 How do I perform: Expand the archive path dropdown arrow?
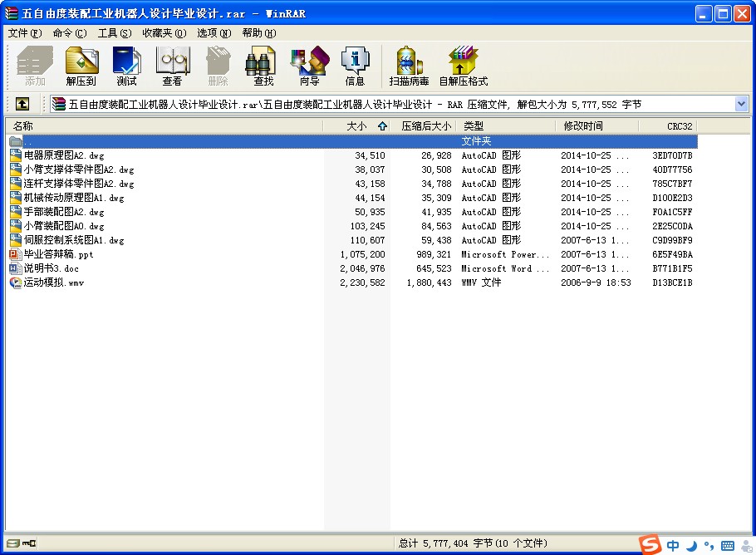[x=741, y=104]
